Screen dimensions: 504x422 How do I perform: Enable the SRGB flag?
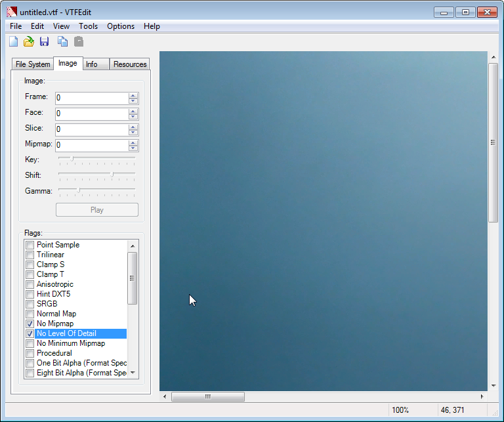tap(30, 304)
